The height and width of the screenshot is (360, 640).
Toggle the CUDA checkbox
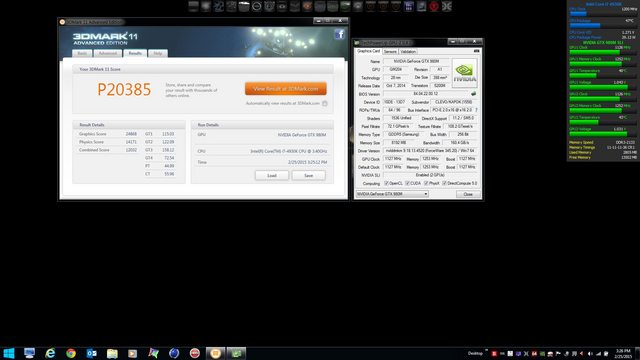(407, 183)
